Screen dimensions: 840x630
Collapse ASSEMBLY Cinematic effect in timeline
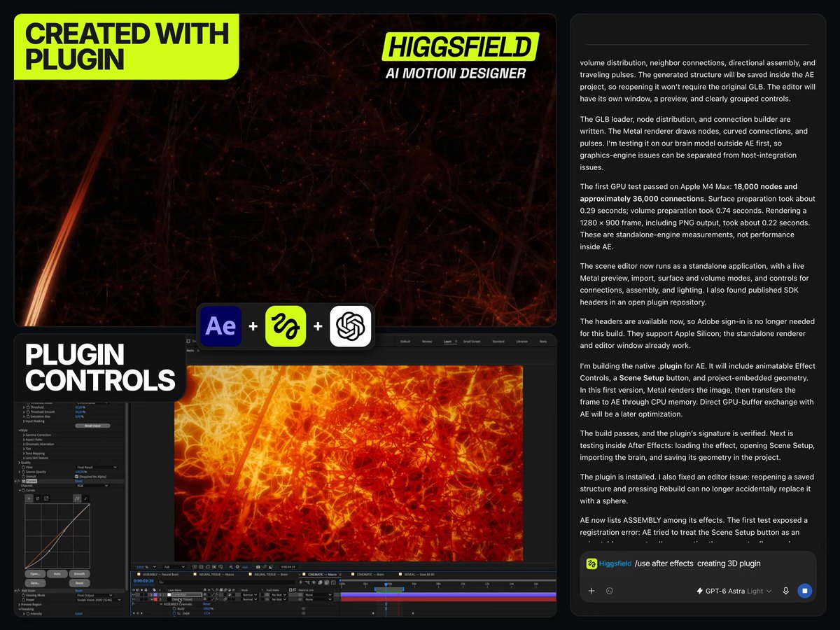[161, 604]
